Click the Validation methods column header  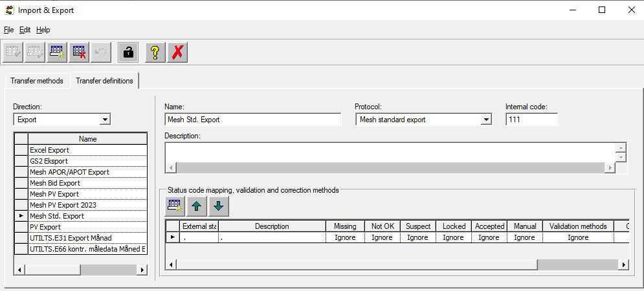click(x=578, y=226)
